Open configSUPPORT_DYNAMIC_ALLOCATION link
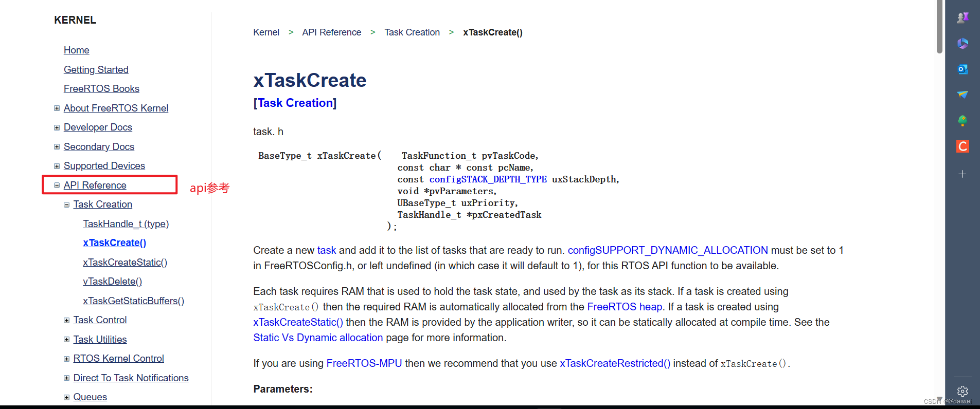 [668, 250]
